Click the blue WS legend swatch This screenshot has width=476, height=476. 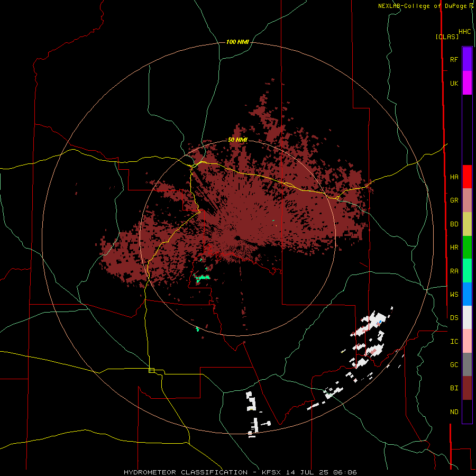467,294
